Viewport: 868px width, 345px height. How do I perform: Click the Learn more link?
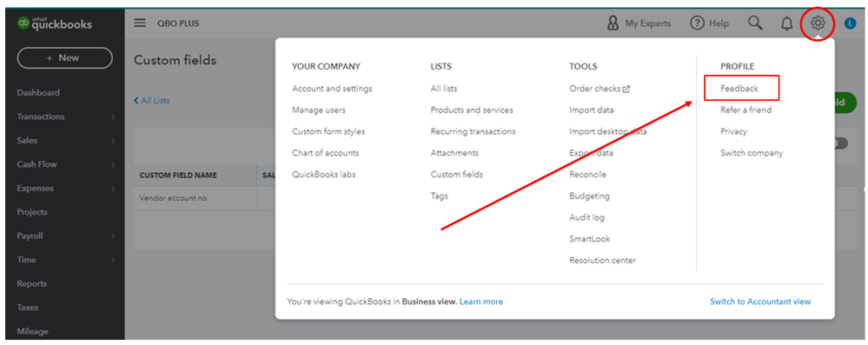(x=481, y=302)
